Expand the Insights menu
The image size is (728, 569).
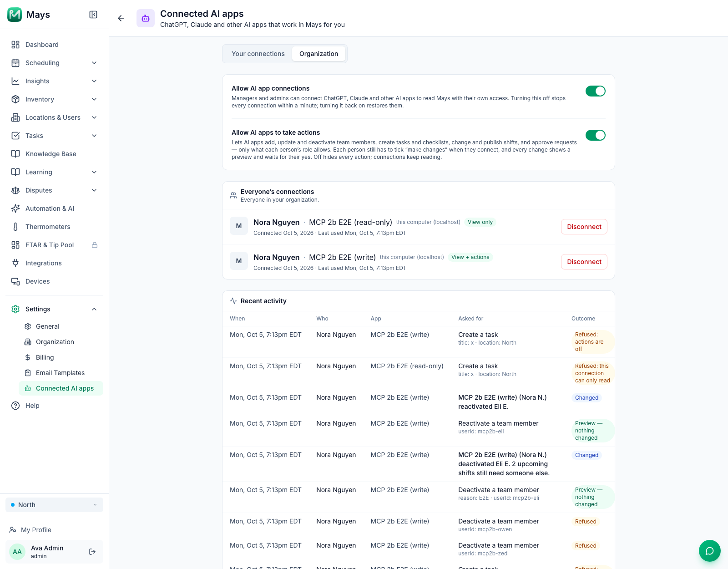[x=55, y=81]
